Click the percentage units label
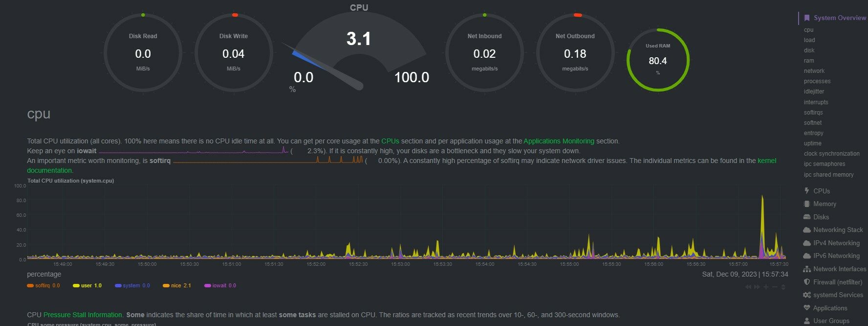 [x=44, y=274]
